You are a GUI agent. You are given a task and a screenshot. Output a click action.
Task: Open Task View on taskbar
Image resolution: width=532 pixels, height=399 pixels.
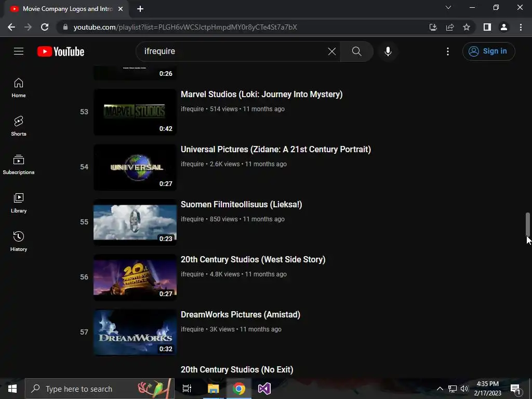coord(187,389)
